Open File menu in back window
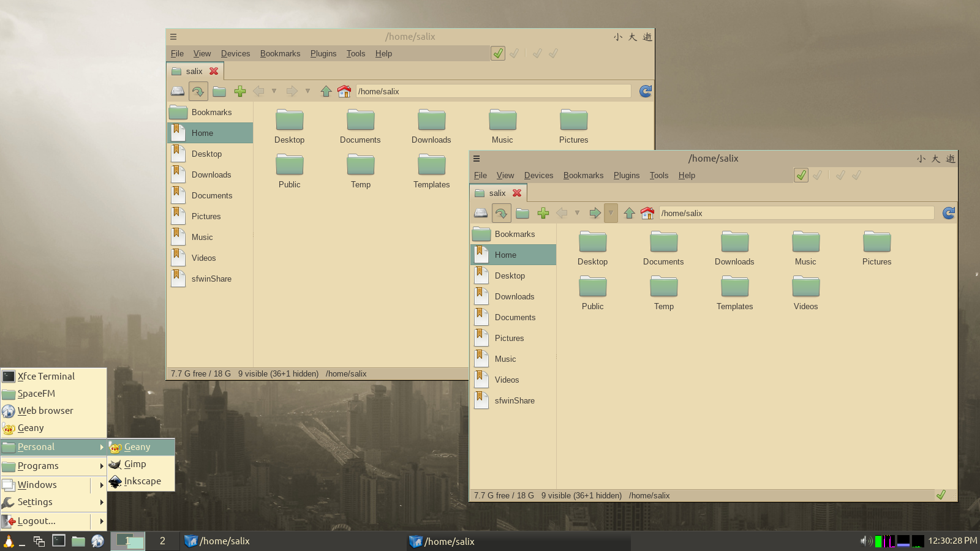 (177, 53)
